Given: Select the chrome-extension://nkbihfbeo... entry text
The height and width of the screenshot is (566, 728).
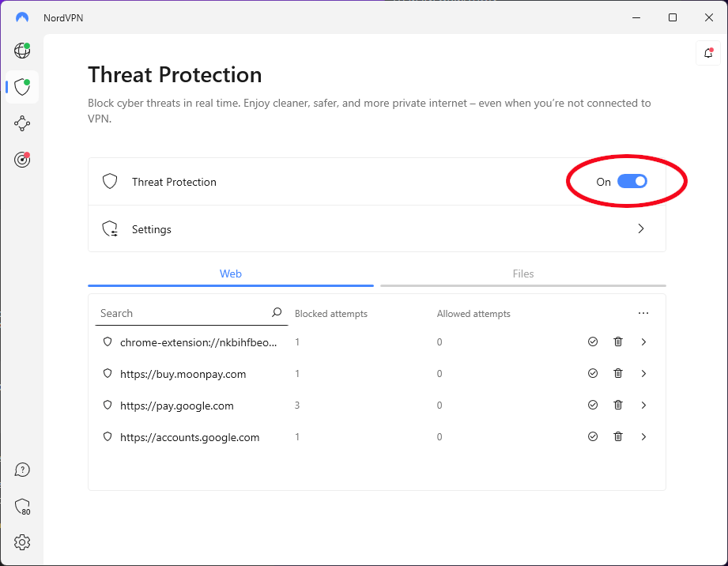Looking at the screenshot, I should click(198, 342).
